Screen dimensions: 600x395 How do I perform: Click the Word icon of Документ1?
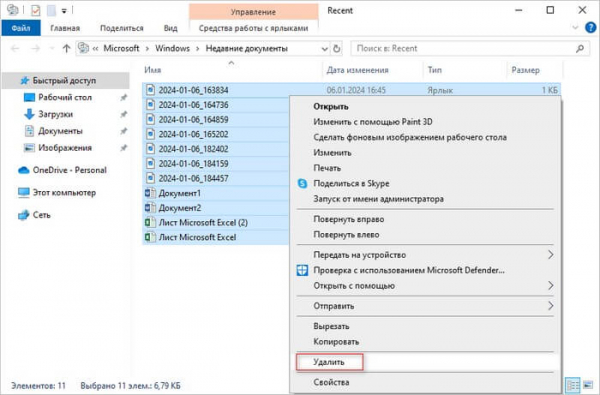pos(150,193)
